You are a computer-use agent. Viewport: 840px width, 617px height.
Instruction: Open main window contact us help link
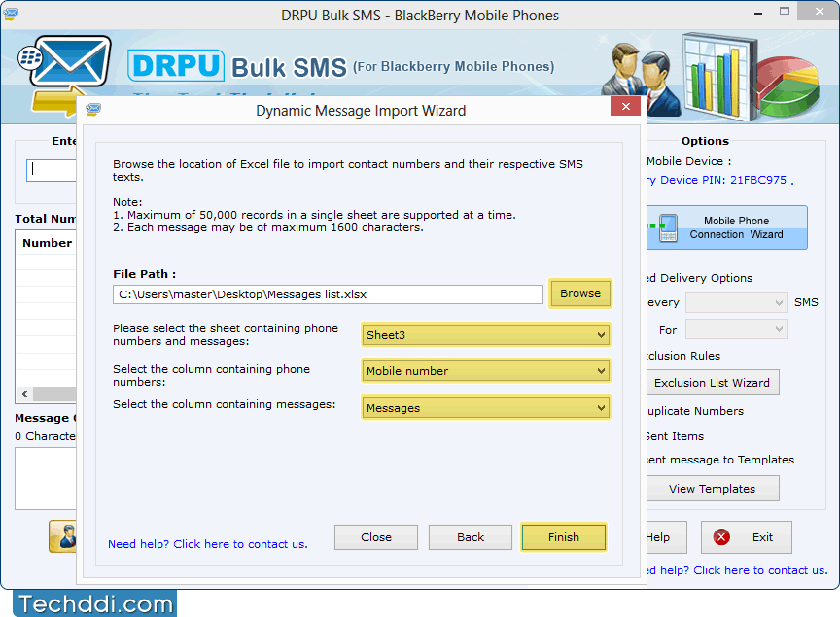click(x=737, y=570)
